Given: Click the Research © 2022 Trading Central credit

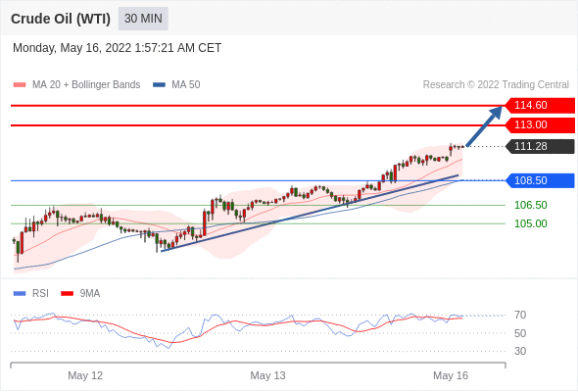Looking at the screenshot, I should click(496, 85).
